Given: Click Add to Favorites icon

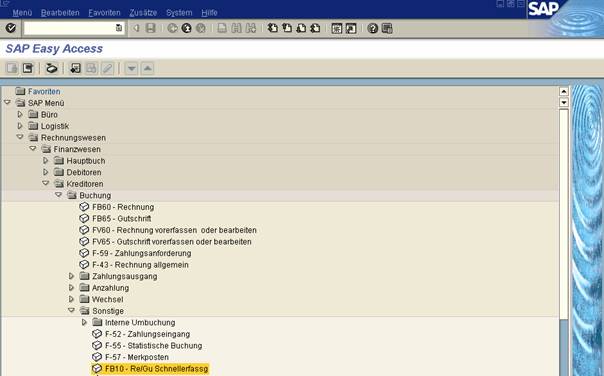Looking at the screenshot, I should [75, 69].
